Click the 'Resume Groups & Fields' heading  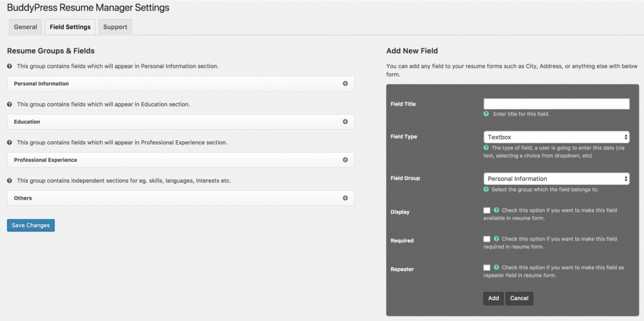[51, 51]
